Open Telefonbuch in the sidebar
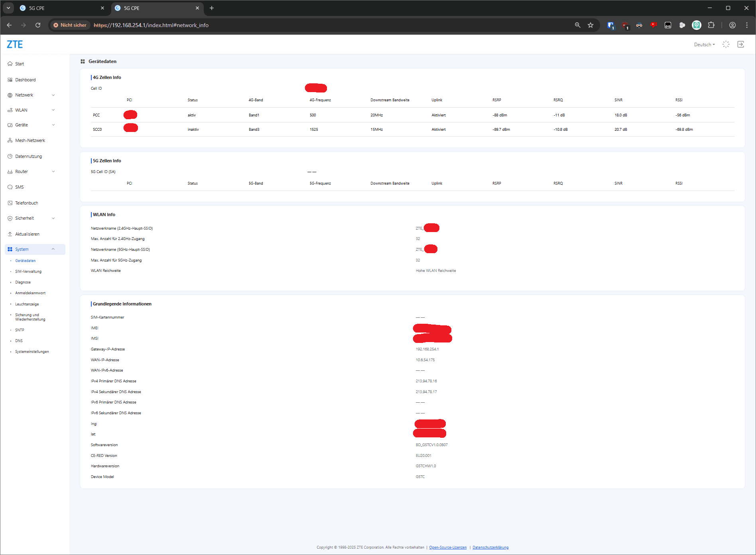The image size is (756, 555). (26, 203)
